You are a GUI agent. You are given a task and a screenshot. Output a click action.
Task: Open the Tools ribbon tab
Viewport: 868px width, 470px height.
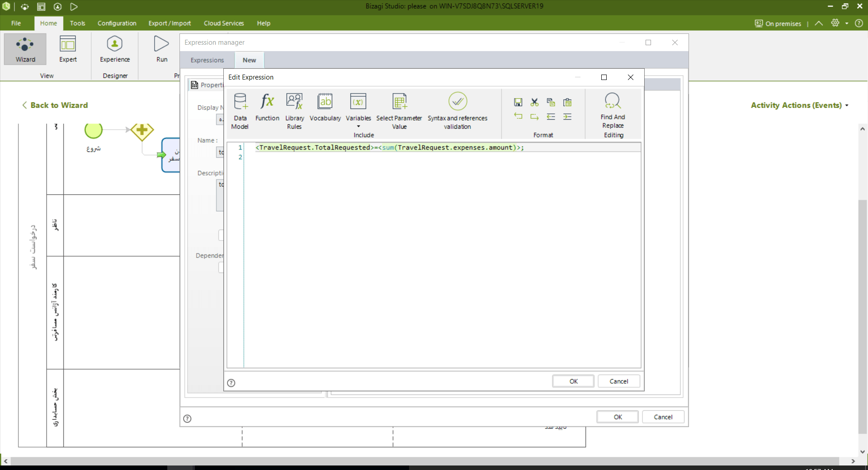[77, 23]
